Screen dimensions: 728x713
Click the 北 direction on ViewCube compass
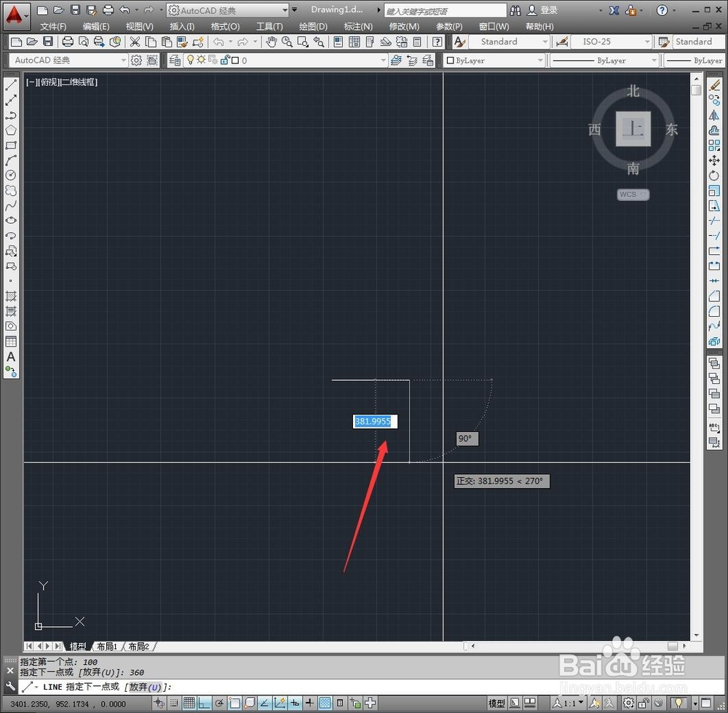tap(633, 91)
